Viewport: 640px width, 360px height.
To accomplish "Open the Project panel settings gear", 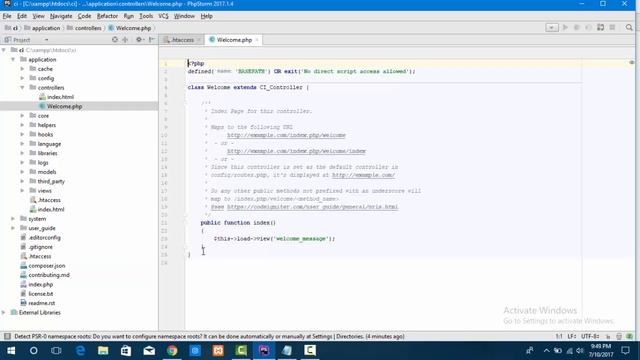I will tap(139, 40).
